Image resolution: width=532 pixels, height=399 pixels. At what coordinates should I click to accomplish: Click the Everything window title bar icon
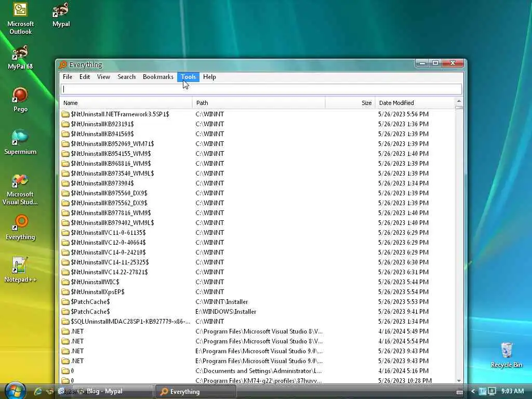63,64
